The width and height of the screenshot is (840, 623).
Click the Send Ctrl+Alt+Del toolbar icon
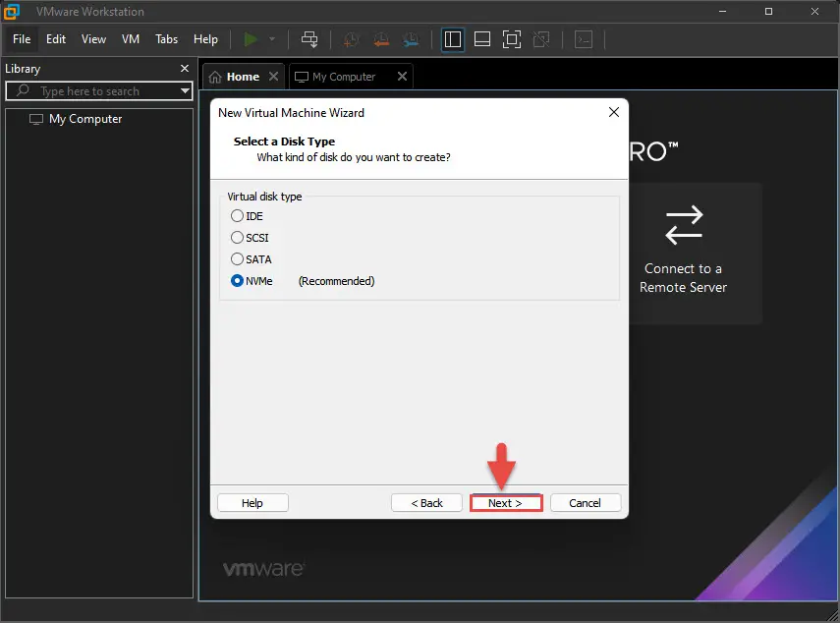(309, 39)
